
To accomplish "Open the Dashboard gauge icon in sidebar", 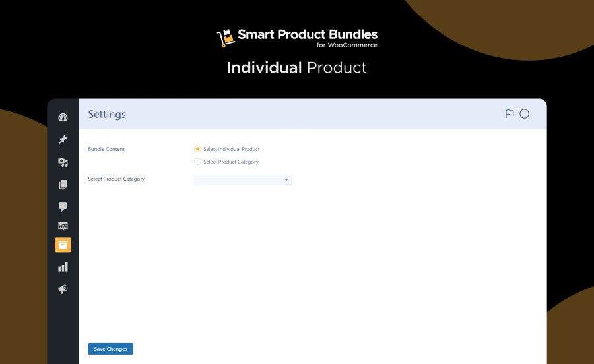I will click(x=63, y=117).
